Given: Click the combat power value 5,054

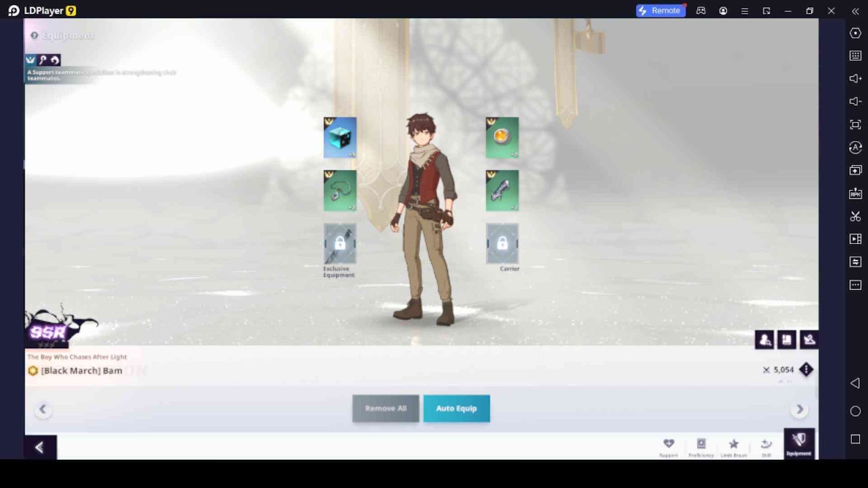Looking at the screenshot, I should [783, 370].
